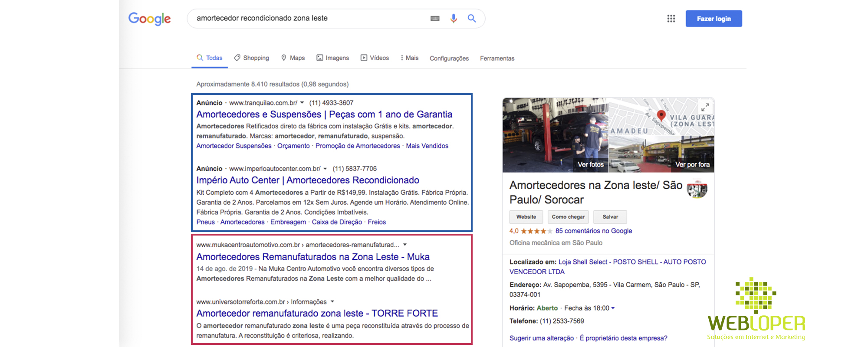Switch to the Maps tab
Viewport: 868px width, 347px height.
tap(293, 58)
